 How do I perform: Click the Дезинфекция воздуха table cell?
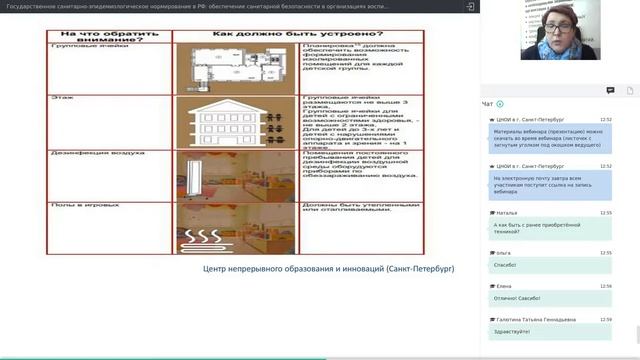[109, 176]
